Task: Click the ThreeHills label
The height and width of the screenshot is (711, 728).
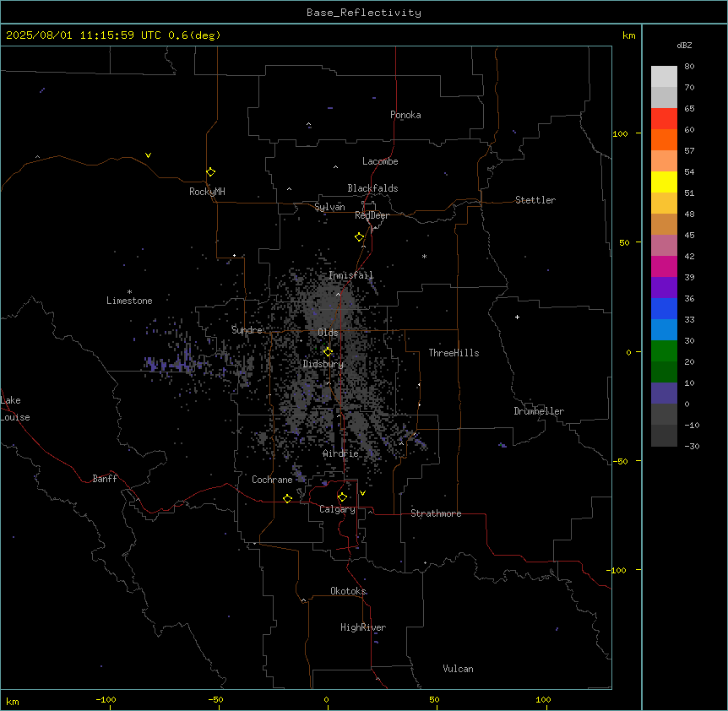Action: pyautogui.click(x=454, y=353)
